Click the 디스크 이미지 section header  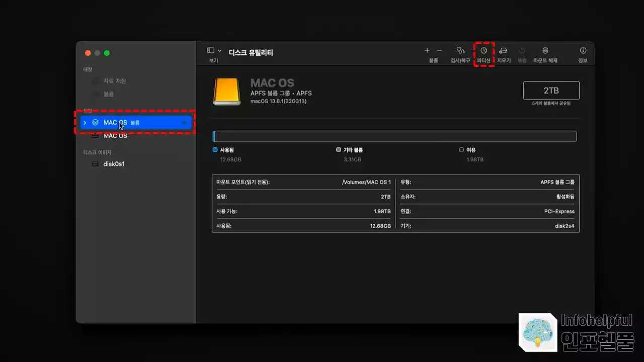(x=97, y=152)
